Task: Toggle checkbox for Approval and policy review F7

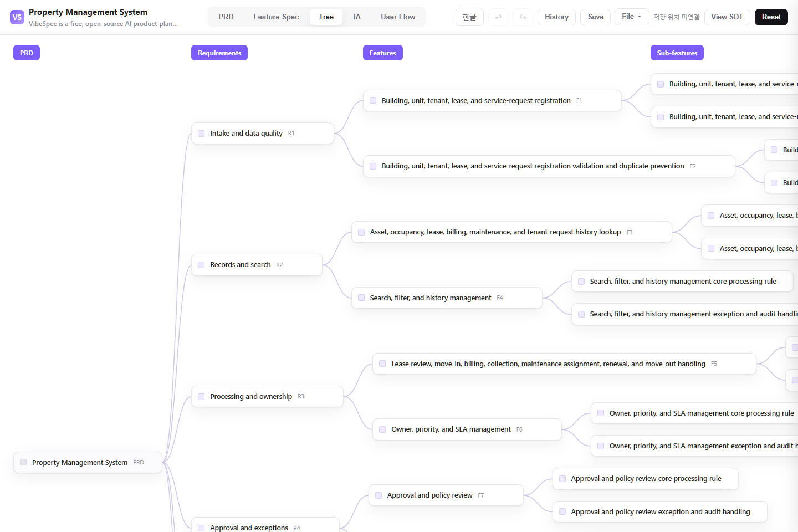Action: click(x=378, y=495)
